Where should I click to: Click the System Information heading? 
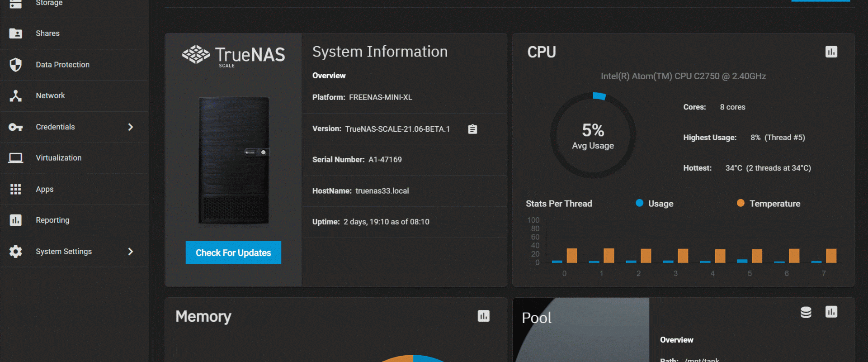click(380, 52)
